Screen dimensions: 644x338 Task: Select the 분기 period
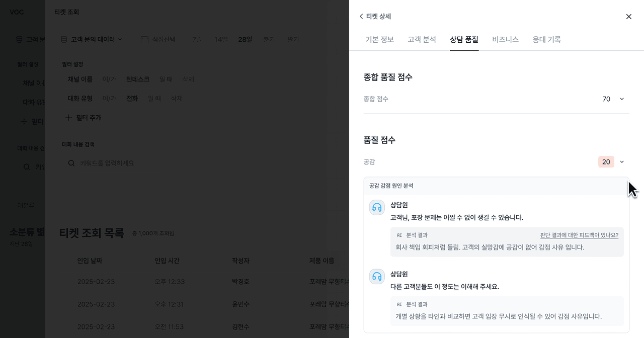(269, 39)
